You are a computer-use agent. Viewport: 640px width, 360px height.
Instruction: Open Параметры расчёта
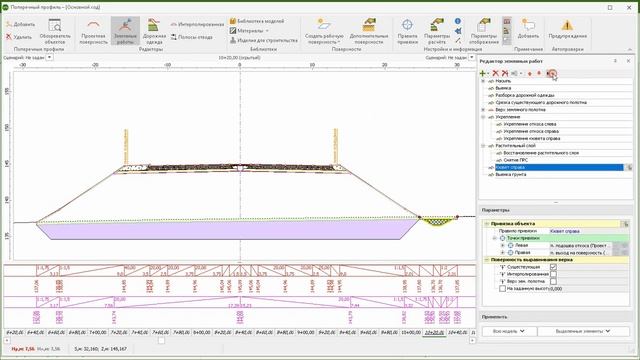436,31
